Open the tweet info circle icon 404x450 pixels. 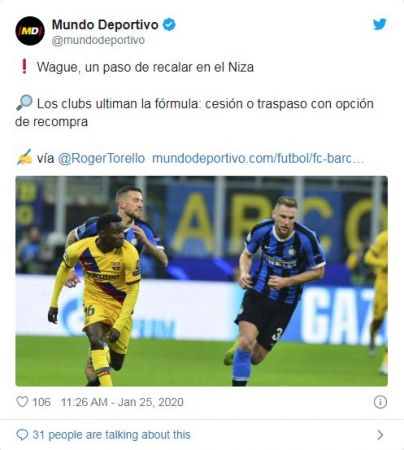pyautogui.click(x=380, y=402)
